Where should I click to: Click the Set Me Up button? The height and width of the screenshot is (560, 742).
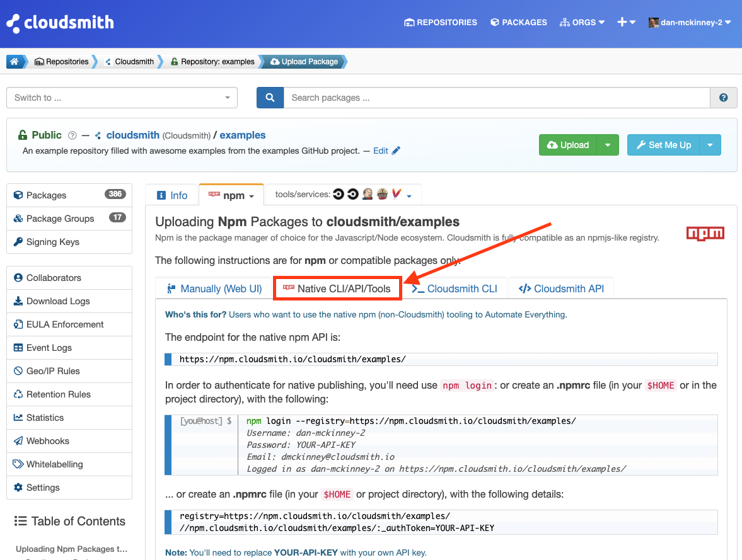663,145
